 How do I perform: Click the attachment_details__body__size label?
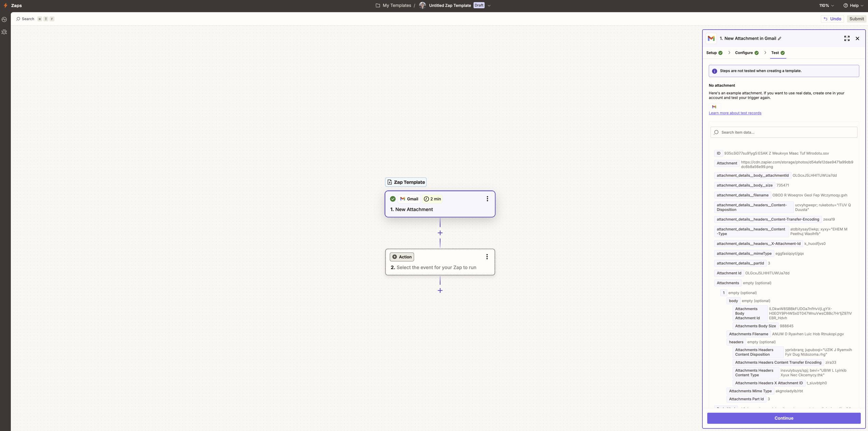[744, 186]
